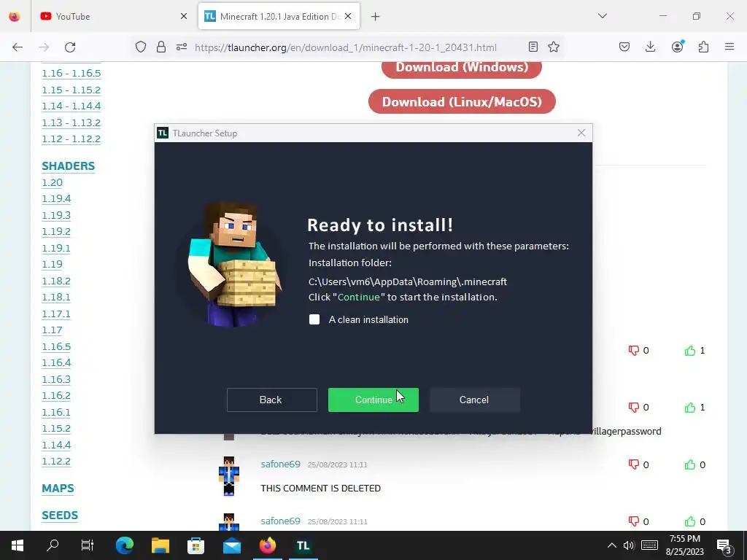747x560 pixels.
Task: Open notification center with 3 notifications
Action: 724,545
